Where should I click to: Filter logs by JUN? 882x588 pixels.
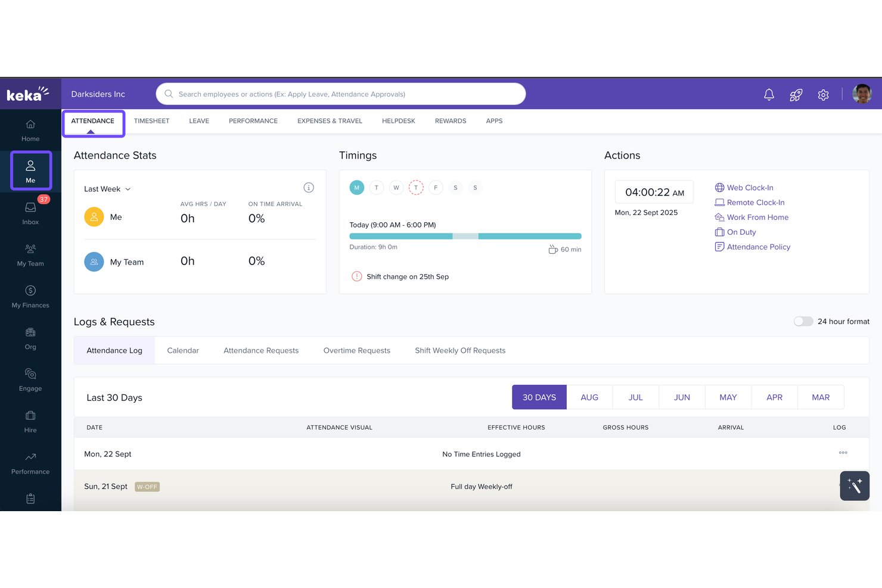[x=682, y=397]
